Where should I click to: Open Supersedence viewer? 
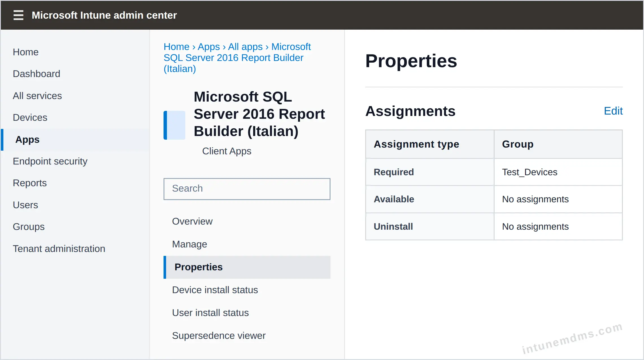coord(219,335)
